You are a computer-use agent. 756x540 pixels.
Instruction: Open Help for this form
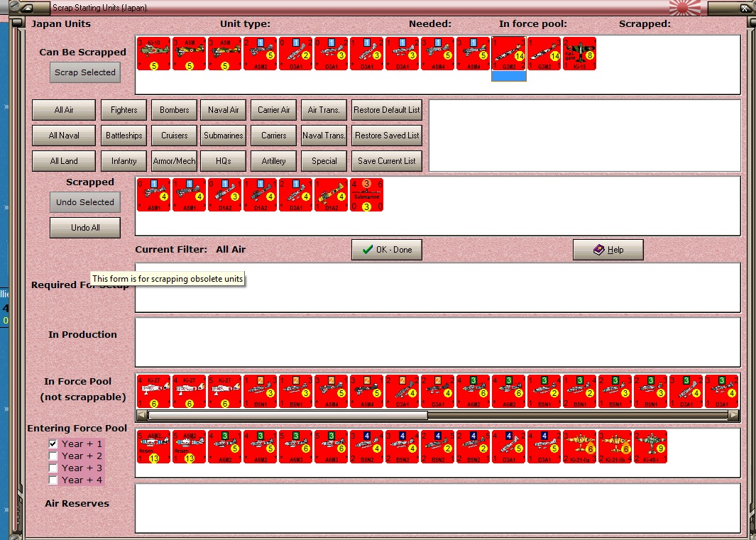tap(608, 250)
